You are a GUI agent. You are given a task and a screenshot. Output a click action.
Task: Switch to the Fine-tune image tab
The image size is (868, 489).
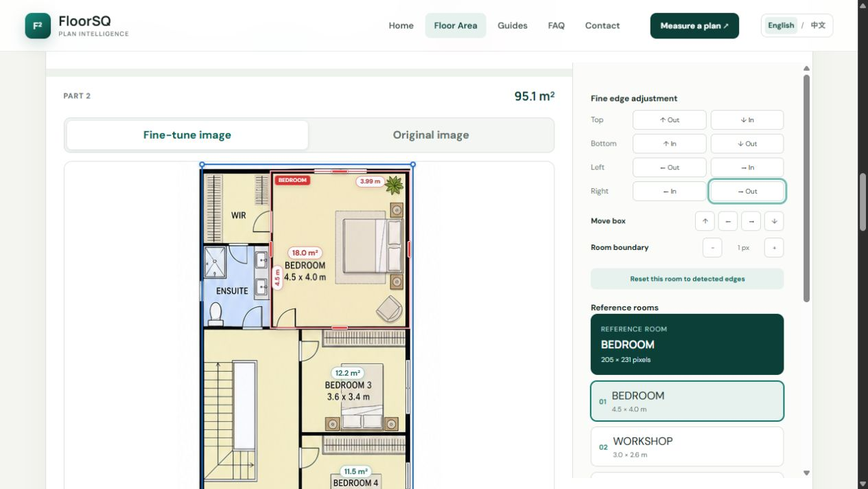pyautogui.click(x=187, y=135)
